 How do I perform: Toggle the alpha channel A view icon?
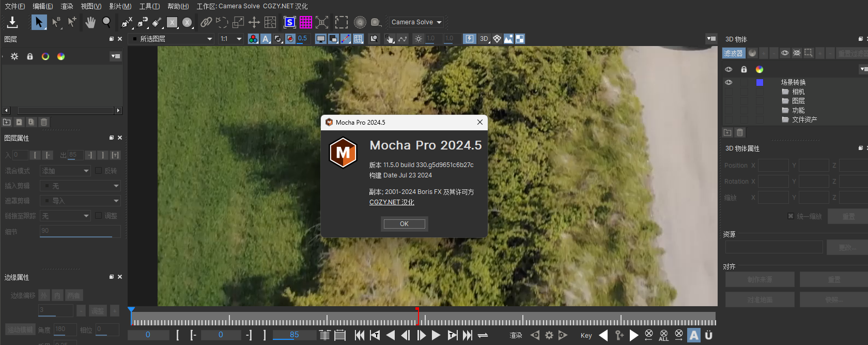click(266, 39)
